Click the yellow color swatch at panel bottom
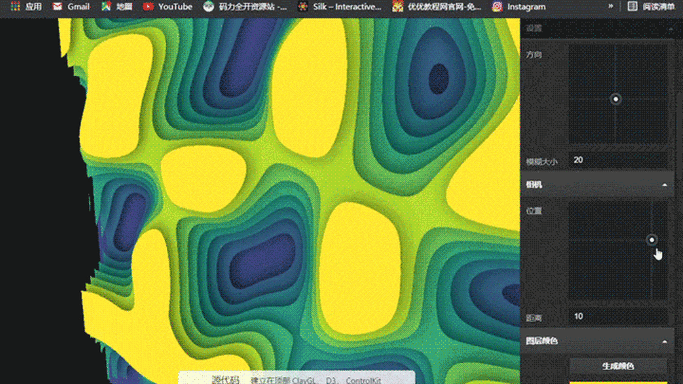This screenshot has height=384, width=683. [618, 383]
